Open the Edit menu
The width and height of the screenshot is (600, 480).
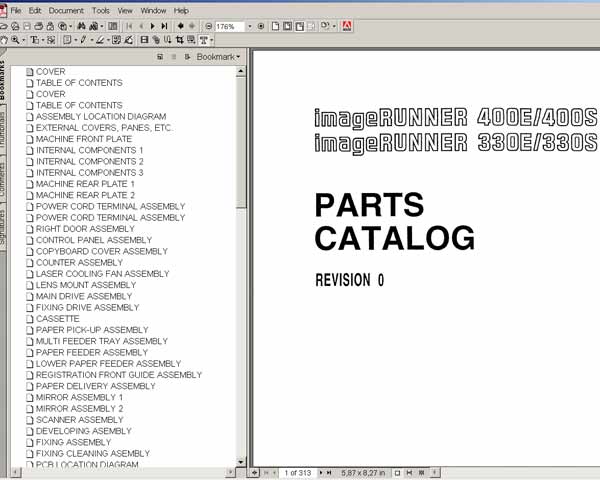coord(35,11)
